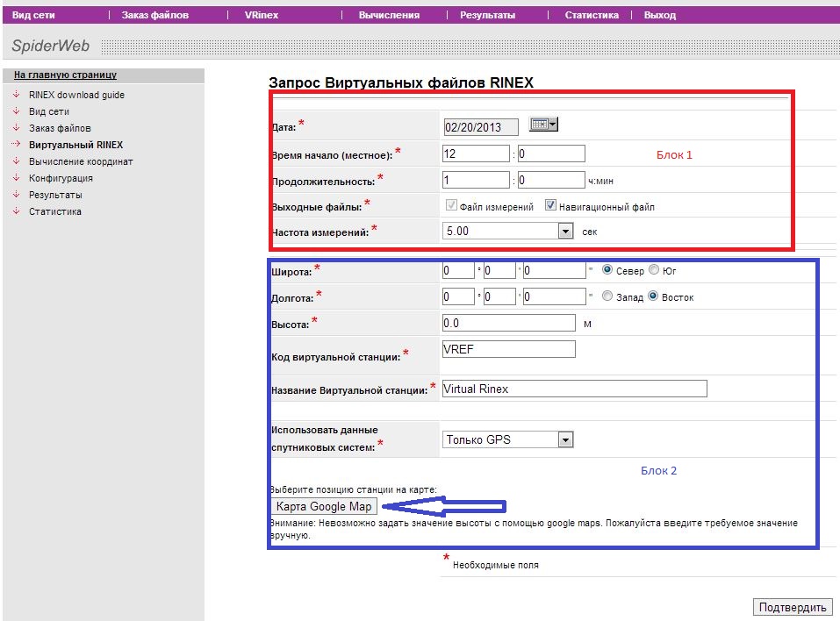Focus the Широта degrees field
The image size is (840, 621).
[x=458, y=270]
